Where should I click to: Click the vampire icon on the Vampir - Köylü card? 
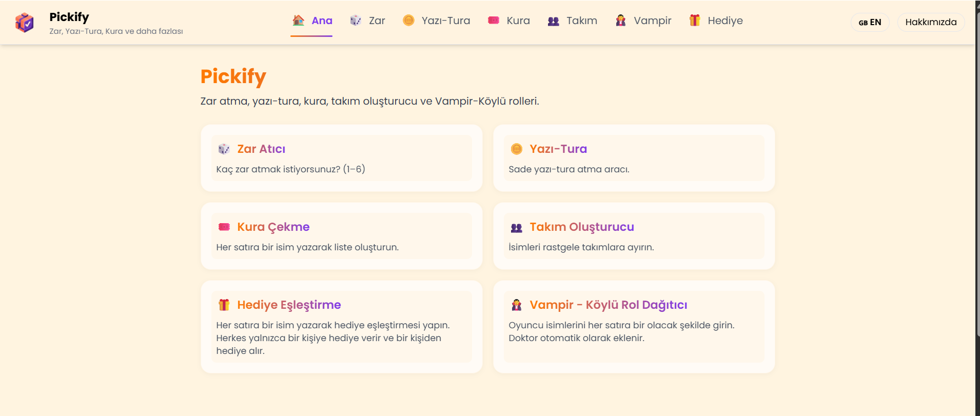[517, 305]
